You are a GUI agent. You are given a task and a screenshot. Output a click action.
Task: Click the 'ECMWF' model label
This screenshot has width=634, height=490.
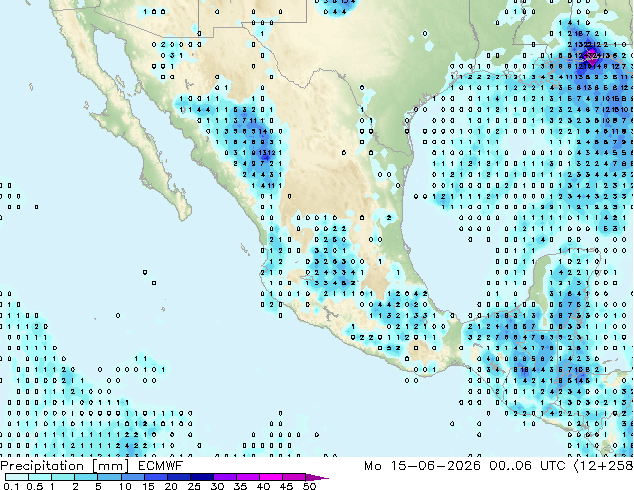(x=161, y=466)
